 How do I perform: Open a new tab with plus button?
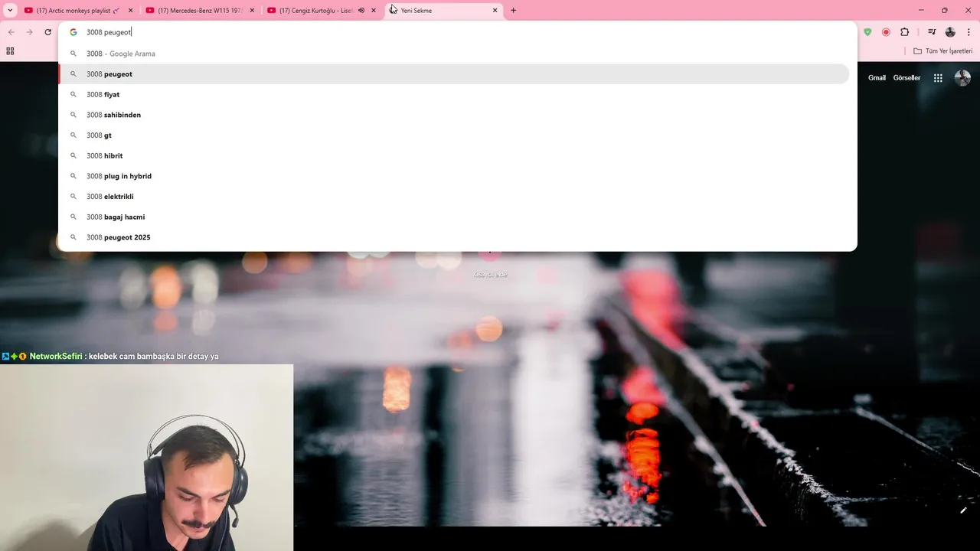(x=513, y=11)
